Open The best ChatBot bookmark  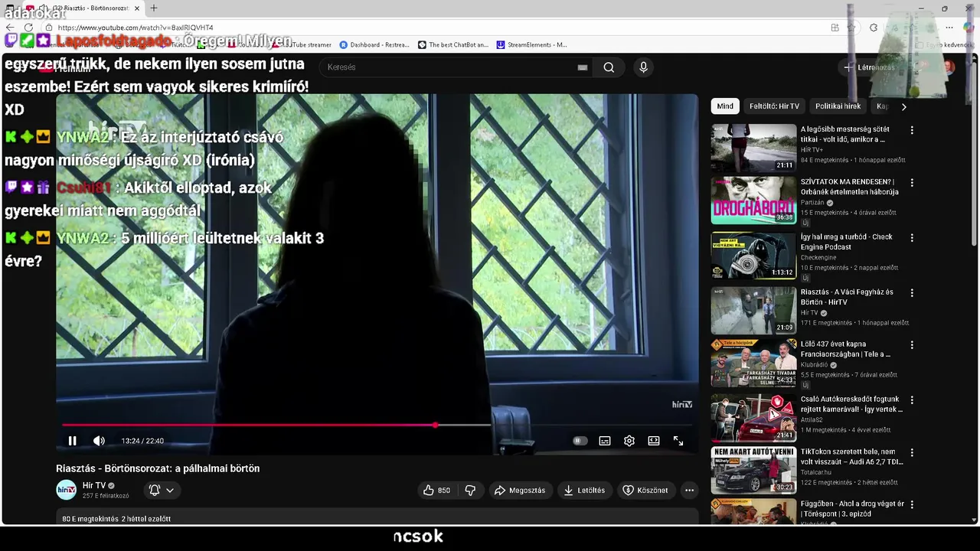click(453, 45)
